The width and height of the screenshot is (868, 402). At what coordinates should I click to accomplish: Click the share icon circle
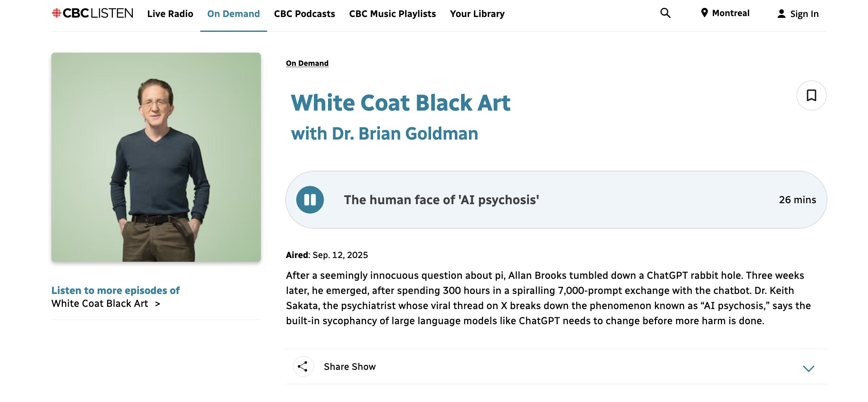pos(303,366)
